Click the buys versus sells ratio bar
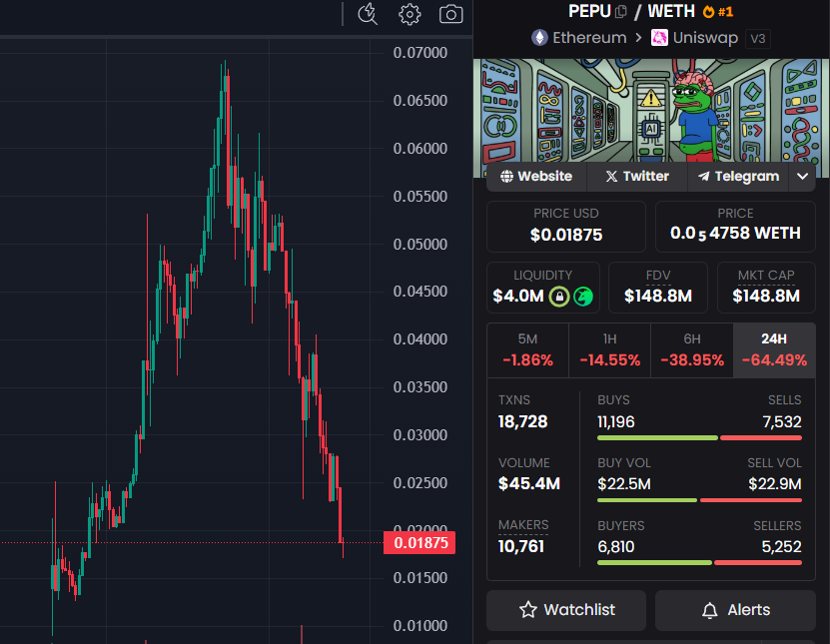Image resolution: width=830 pixels, height=644 pixels. (699, 438)
